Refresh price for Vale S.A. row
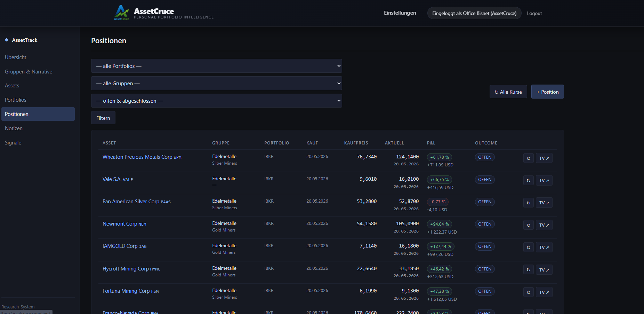Image resolution: width=644 pixels, height=314 pixels. click(528, 180)
